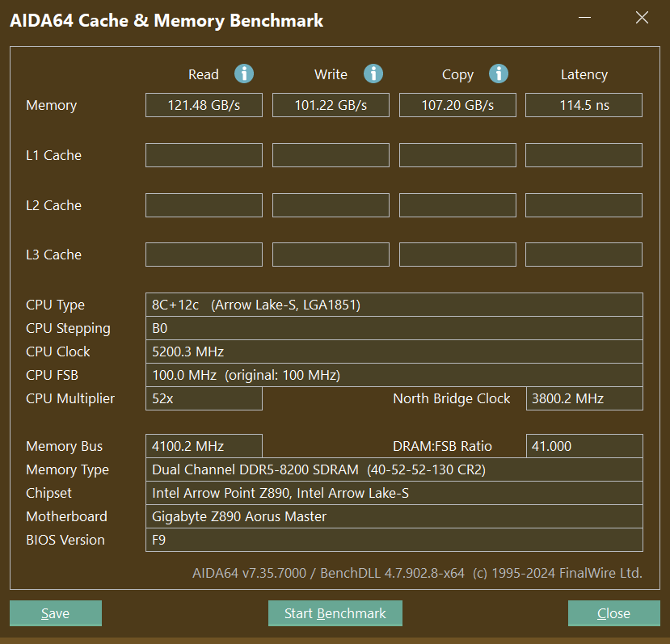Open the Copy benchmark info icon
670x644 pixels.
point(499,74)
